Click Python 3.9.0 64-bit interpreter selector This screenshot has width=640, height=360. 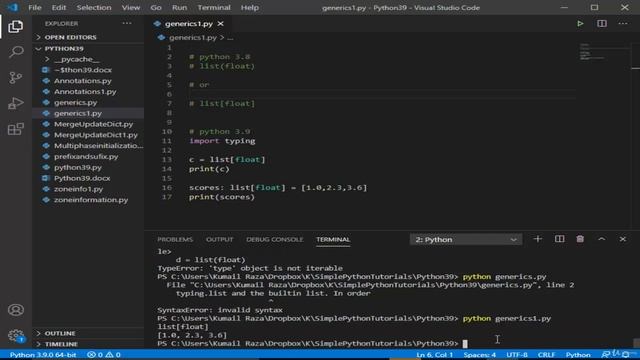pos(43,355)
